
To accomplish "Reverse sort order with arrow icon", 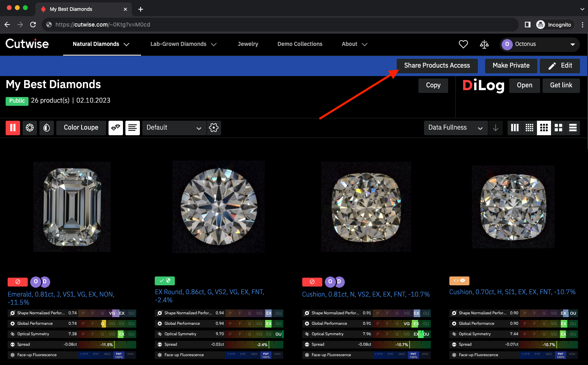I will (496, 128).
